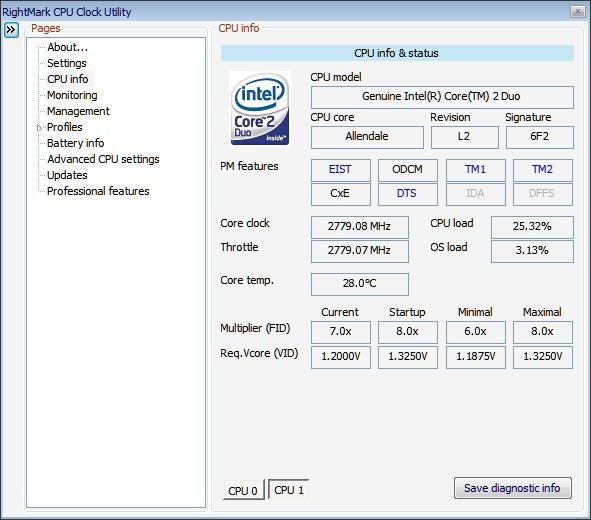
Task: Click the 28.0°C core temp value
Action: pos(360,284)
